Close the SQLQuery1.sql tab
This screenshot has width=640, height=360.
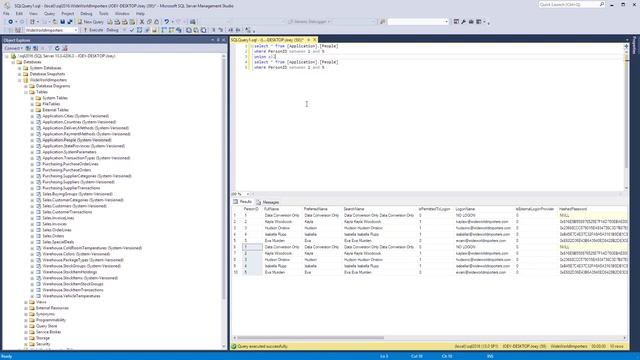pos(315,40)
